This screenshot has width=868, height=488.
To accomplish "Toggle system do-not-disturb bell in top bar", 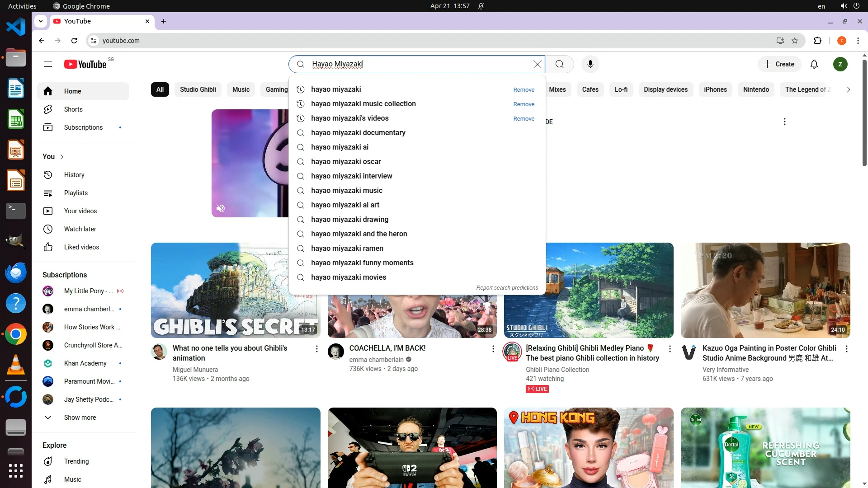I will [x=481, y=6].
